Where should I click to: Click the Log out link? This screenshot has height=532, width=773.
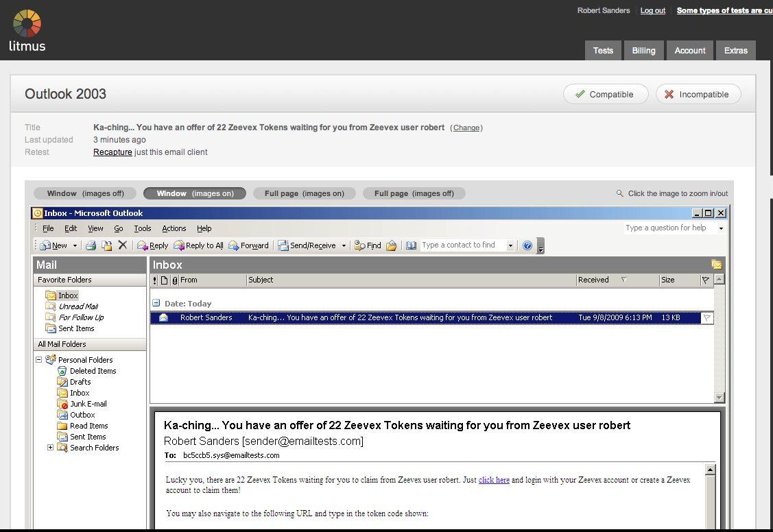653,10
